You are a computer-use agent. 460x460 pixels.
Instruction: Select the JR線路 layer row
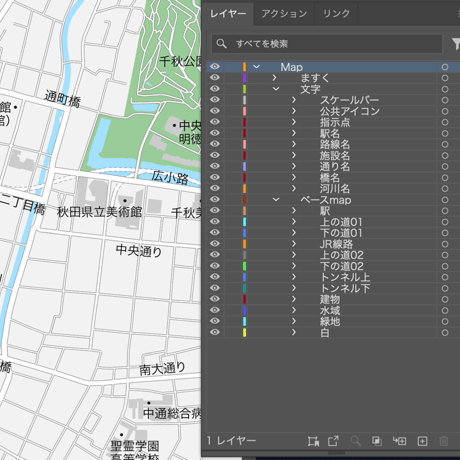333,244
